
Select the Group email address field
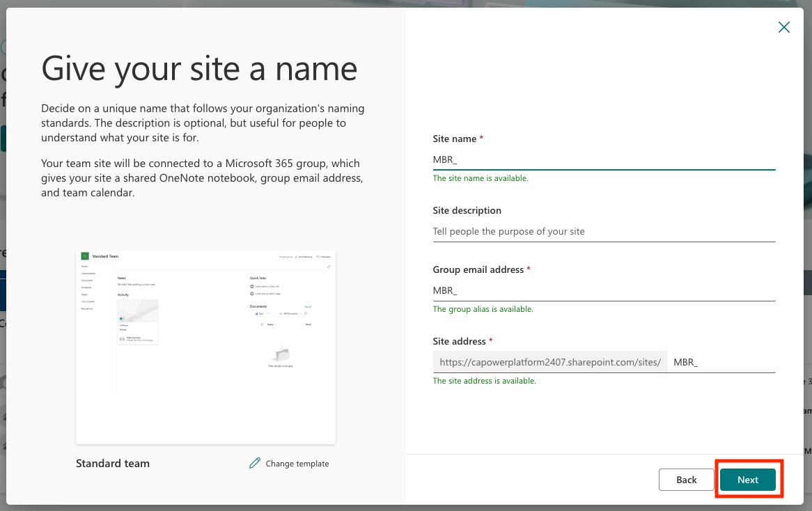click(603, 290)
